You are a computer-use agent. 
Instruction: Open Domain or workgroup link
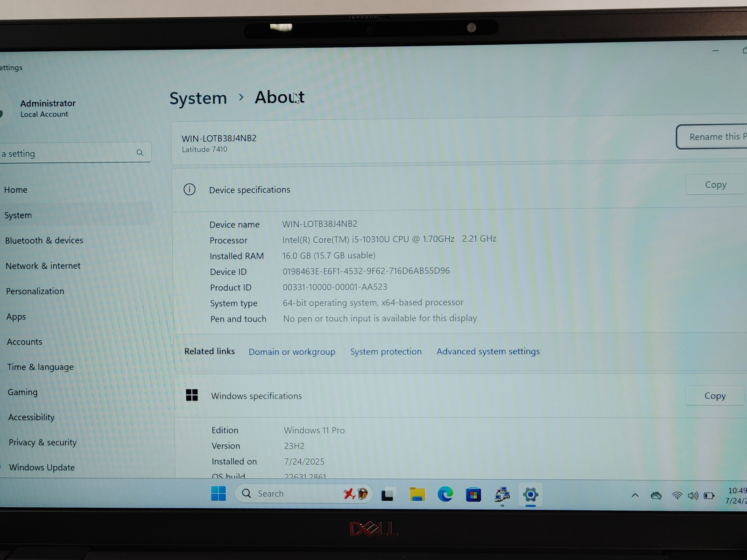292,352
